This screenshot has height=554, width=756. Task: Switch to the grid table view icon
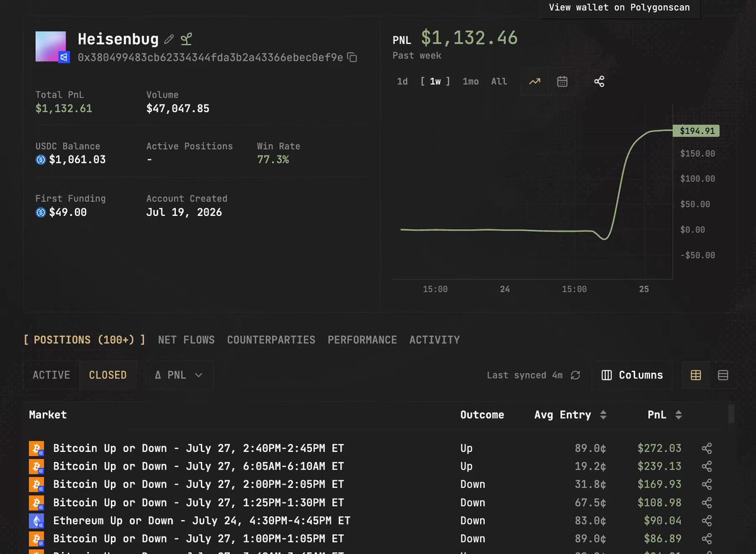pyautogui.click(x=696, y=375)
